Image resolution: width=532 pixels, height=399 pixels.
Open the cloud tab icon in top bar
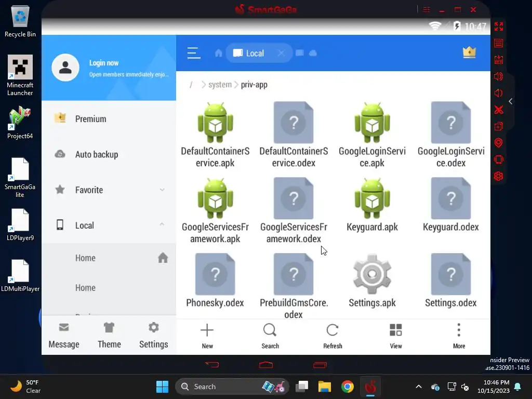(x=313, y=54)
